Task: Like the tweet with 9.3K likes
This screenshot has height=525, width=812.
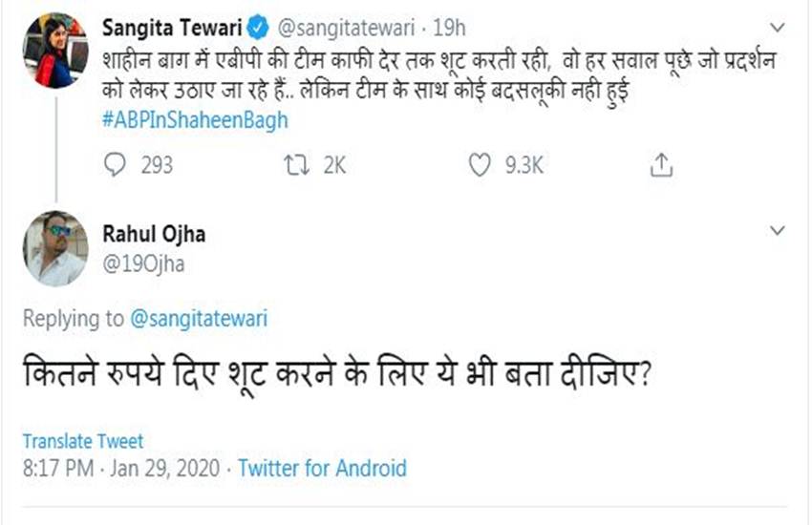Action: (x=480, y=165)
